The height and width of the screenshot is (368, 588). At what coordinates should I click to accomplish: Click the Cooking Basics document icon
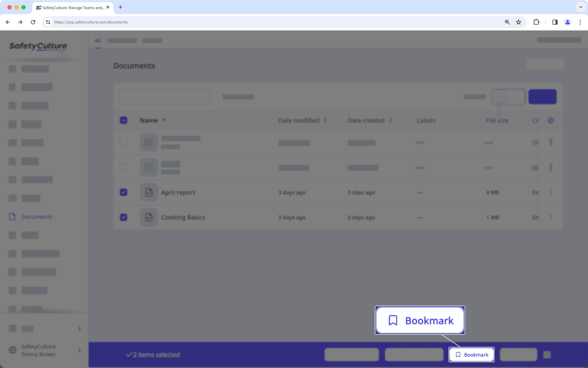tap(148, 217)
